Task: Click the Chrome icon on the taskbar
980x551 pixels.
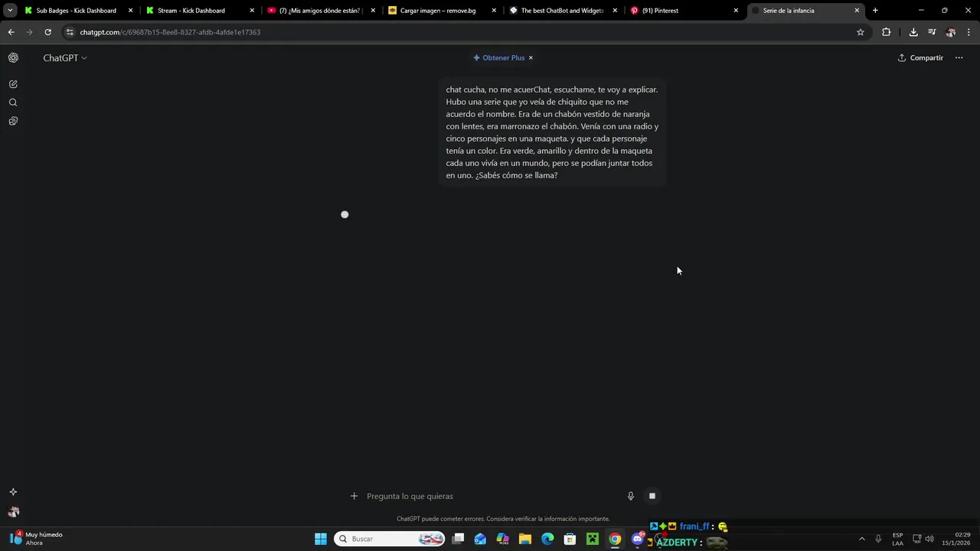Action: pos(615,539)
